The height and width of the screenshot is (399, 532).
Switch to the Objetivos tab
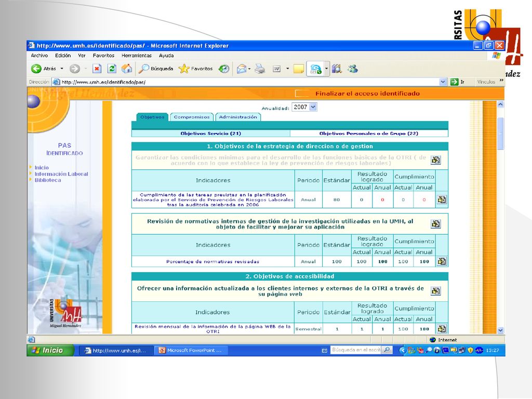click(152, 117)
